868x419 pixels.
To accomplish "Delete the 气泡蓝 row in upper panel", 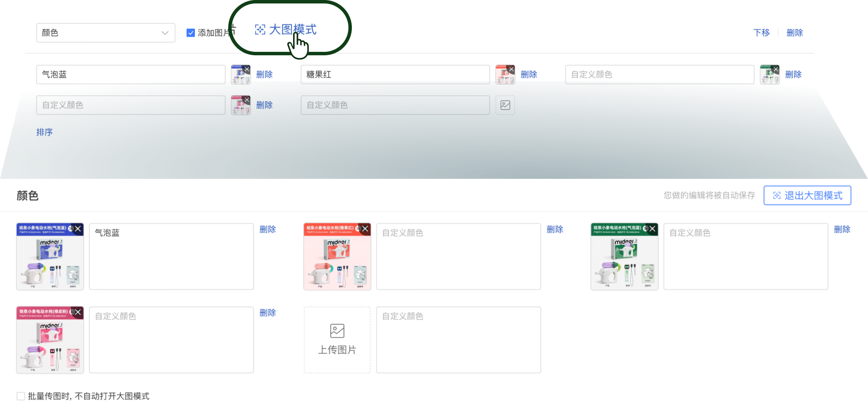I will pos(264,74).
